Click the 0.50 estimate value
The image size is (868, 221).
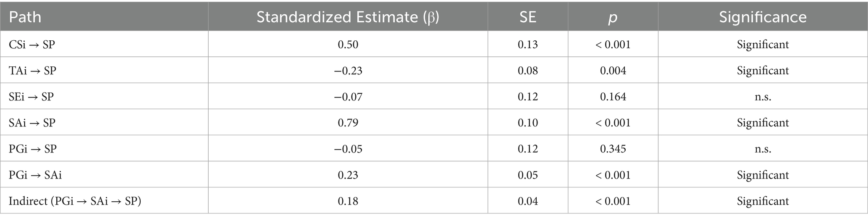tap(348, 45)
